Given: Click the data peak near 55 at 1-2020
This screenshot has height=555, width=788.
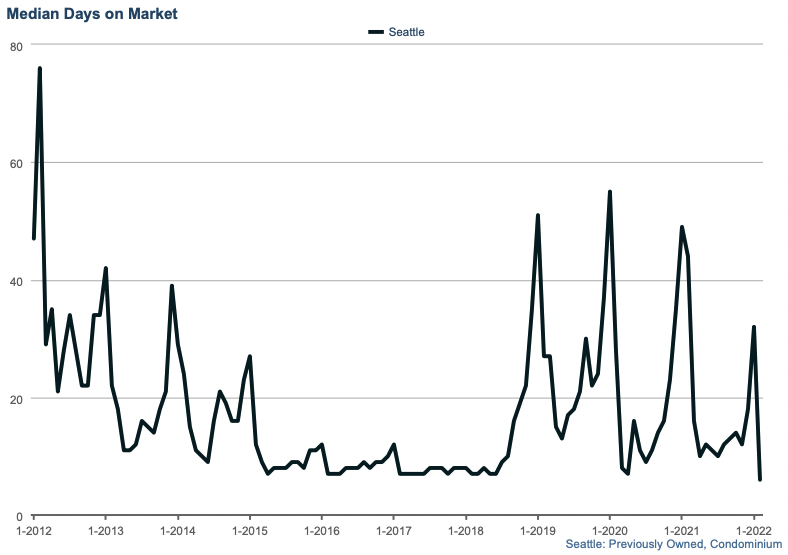Looking at the screenshot, I should click(x=610, y=192).
